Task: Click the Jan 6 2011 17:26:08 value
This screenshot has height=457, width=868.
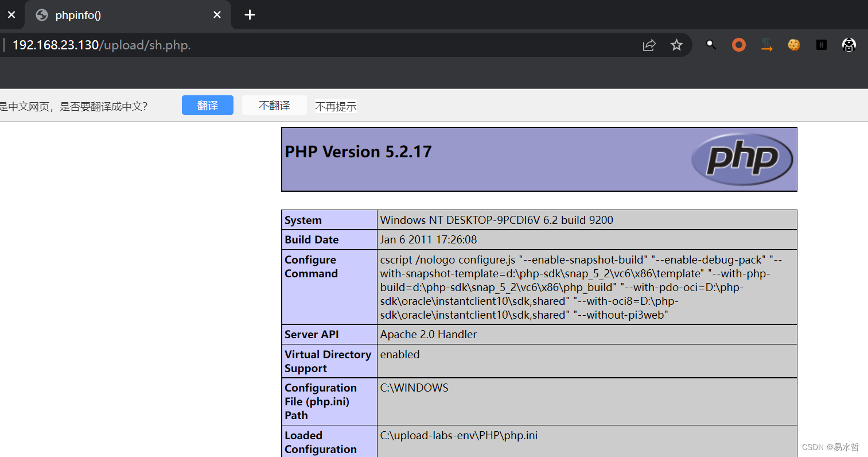Action: 429,239
